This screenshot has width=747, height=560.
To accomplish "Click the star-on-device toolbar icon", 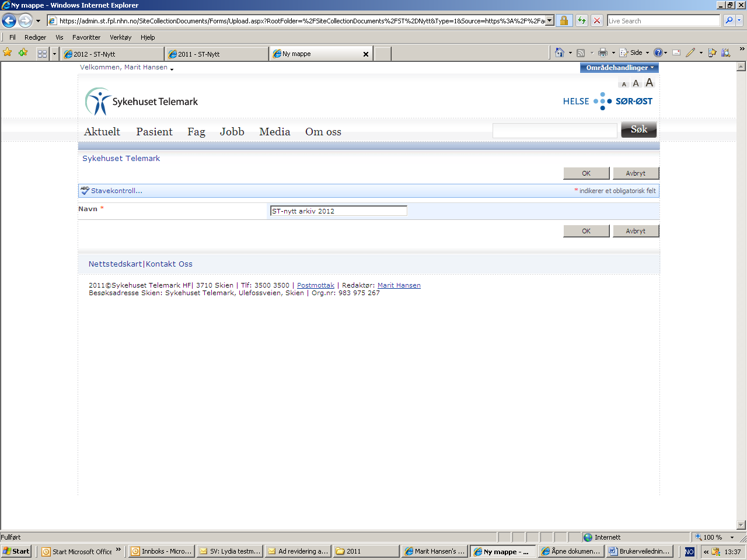I will 712,52.
